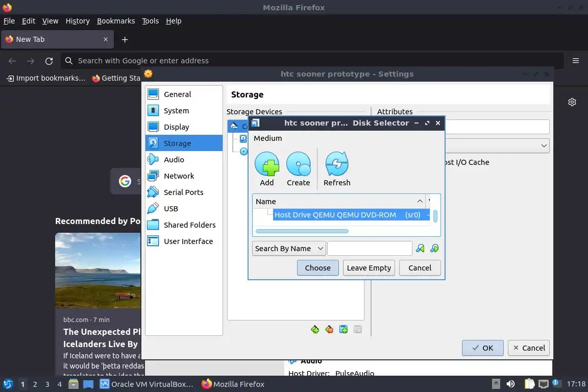Viewport: 588px width, 392px height.
Task: Click the Refresh media icon
Action: pos(337,164)
